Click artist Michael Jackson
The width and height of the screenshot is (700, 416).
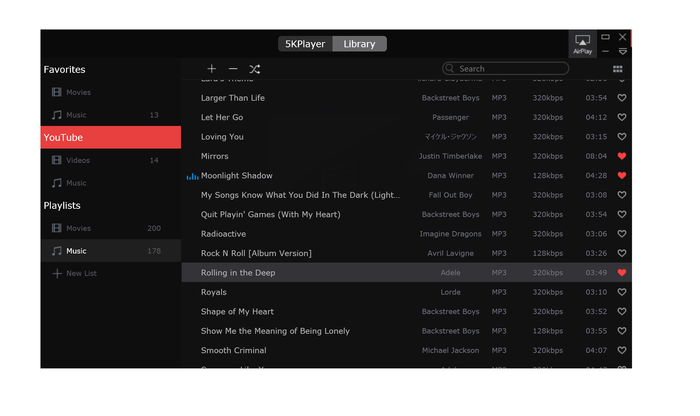coord(450,350)
